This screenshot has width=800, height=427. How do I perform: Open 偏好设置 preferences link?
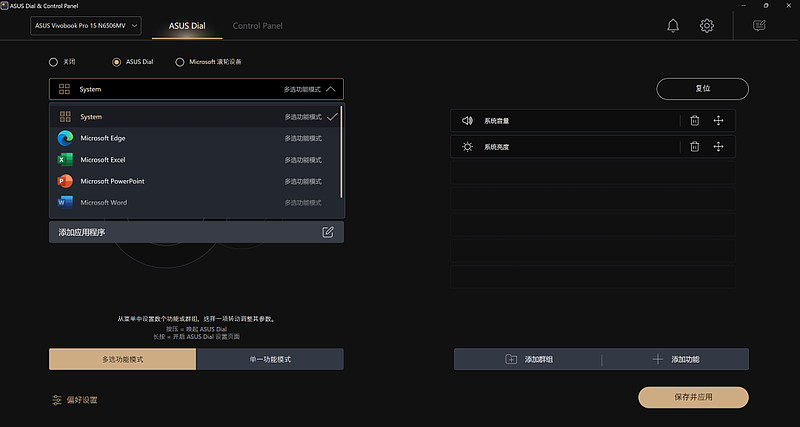coord(74,400)
